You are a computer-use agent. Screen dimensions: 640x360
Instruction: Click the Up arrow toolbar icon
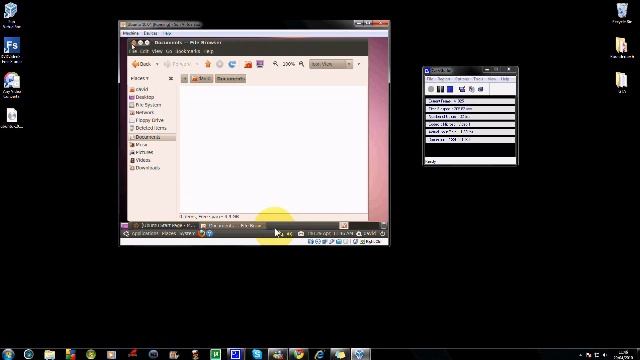pos(208,64)
